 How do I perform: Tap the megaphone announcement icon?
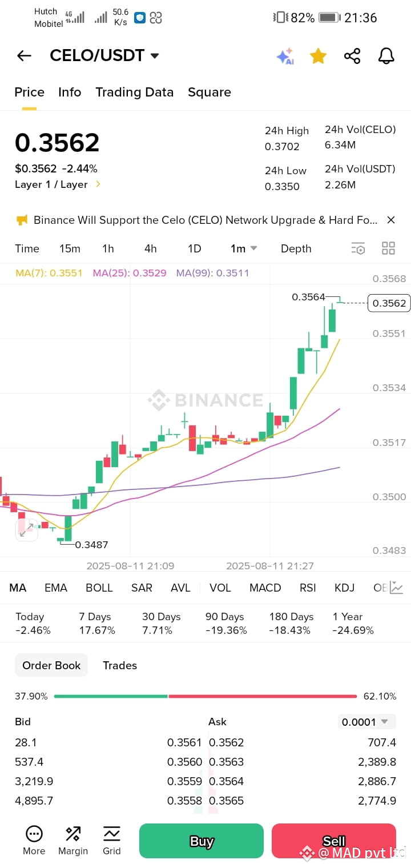coord(22,220)
